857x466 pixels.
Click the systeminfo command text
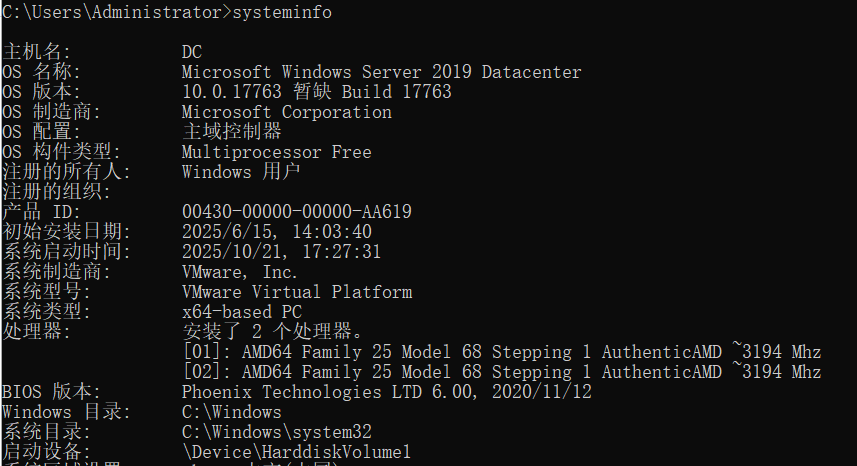[282, 11]
